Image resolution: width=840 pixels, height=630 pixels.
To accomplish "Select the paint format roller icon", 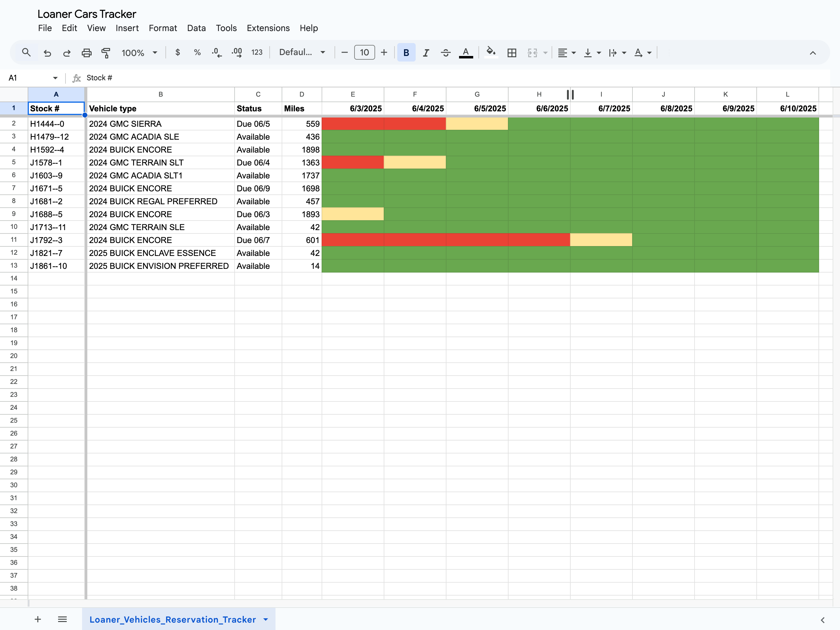I will click(x=106, y=53).
